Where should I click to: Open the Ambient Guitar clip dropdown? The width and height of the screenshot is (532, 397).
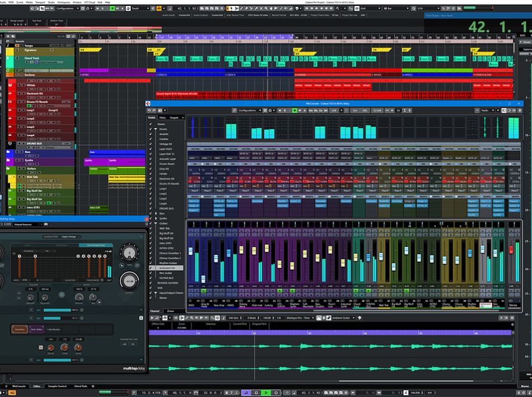[343, 318]
